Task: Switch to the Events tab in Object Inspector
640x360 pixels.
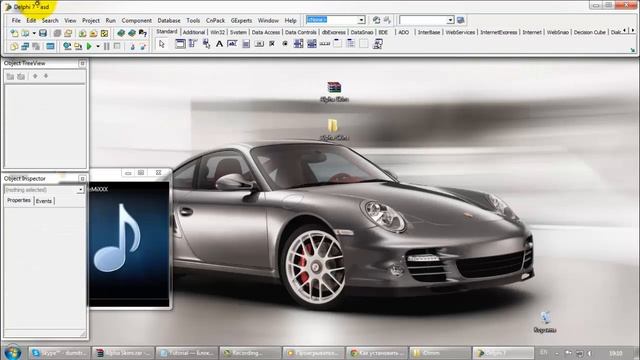Action: (44, 201)
